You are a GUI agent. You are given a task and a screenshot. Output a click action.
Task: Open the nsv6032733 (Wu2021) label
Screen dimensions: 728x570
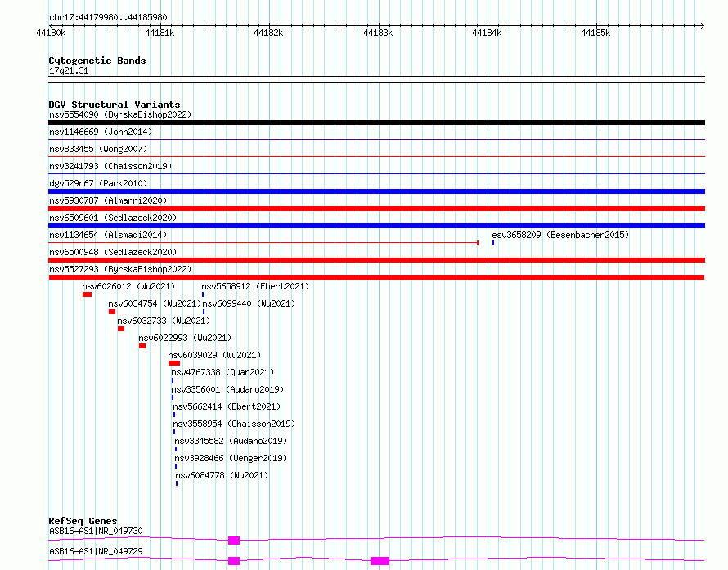[164, 321]
